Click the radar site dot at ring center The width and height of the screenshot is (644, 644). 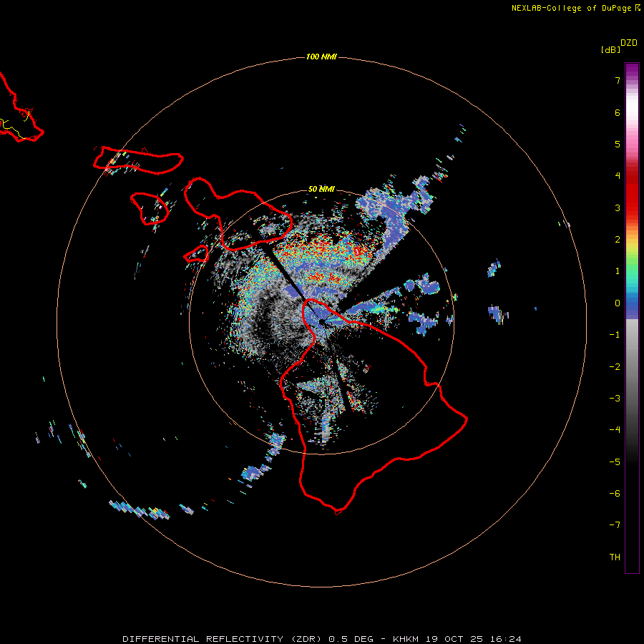click(x=322, y=322)
